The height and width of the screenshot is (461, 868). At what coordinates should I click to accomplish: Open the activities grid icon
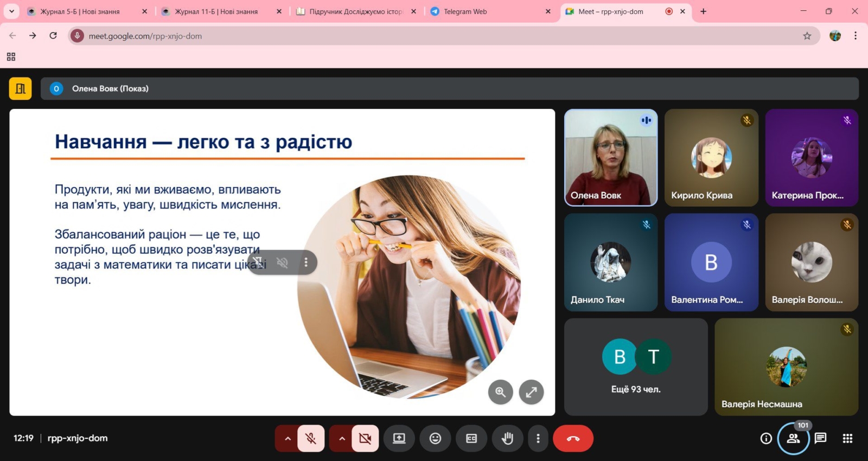[847, 438]
